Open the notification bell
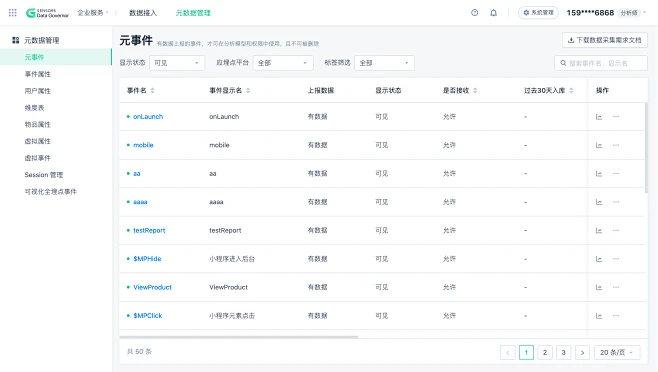This screenshot has width=658, height=372. [x=494, y=13]
